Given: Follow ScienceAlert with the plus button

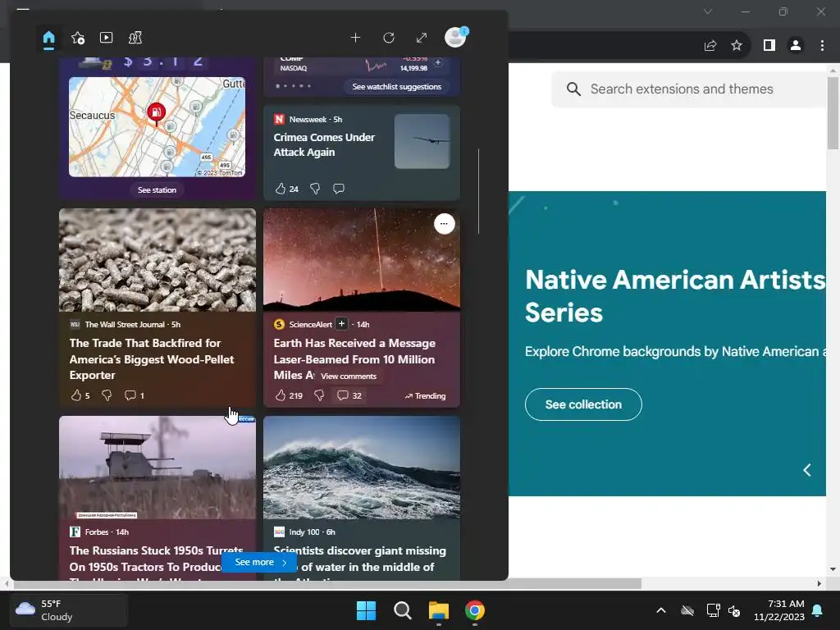Looking at the screenshot, I should [x=341, y=323].
